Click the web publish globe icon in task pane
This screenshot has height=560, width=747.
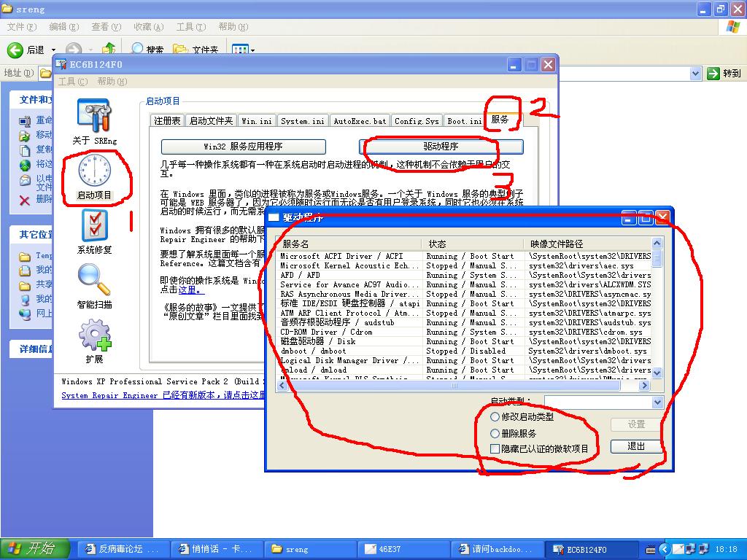(25, 166)
